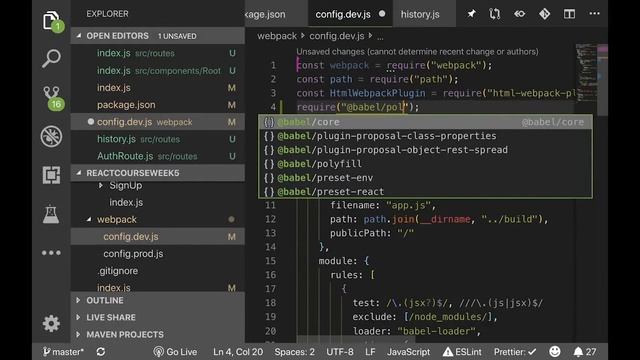Click the feedback smiley icon

click(x=555, y=351)
